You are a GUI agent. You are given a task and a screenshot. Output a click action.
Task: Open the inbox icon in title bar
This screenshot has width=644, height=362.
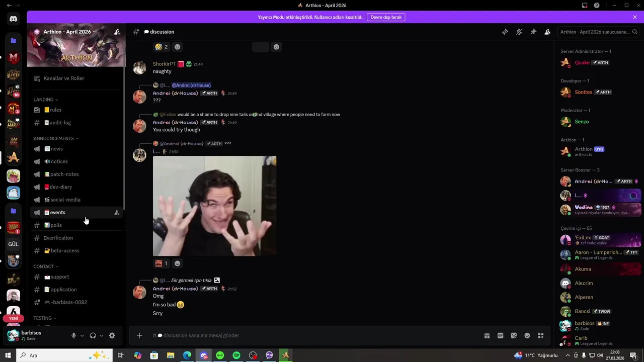pos(585,6)
